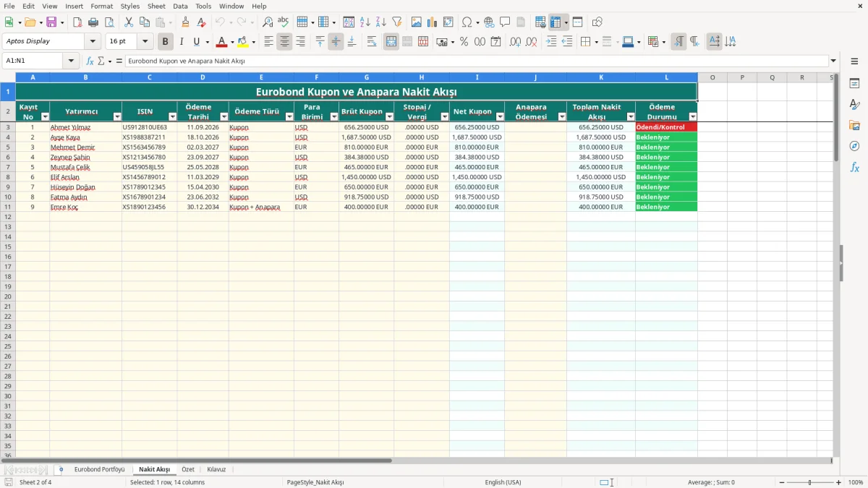Screen dimensions: 868x488
Task: Open the Sidebar Gallery panel icon
Action: click(x=854, y=126)
